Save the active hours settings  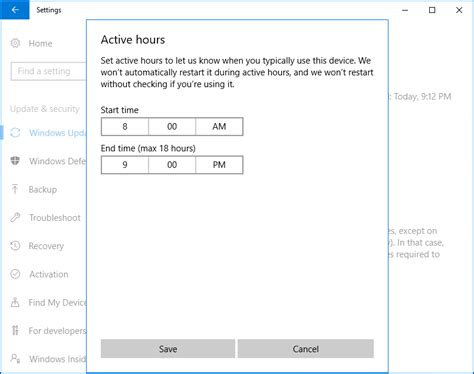pyautogui.click(x=168, y=349)
